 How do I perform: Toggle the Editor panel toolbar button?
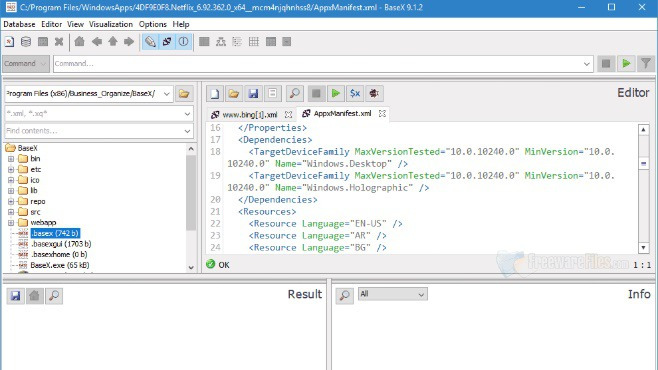click(150, 42)
